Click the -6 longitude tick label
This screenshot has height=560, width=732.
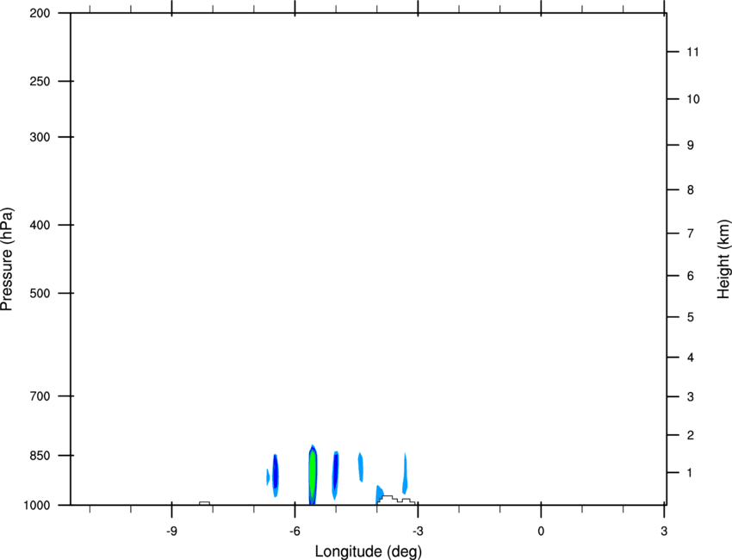click(295, 532)
